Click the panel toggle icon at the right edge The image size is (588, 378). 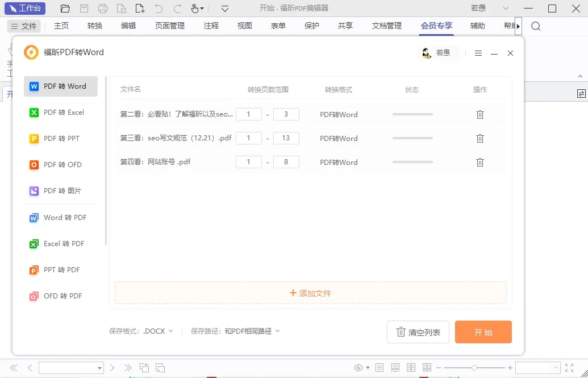point(581,93)
